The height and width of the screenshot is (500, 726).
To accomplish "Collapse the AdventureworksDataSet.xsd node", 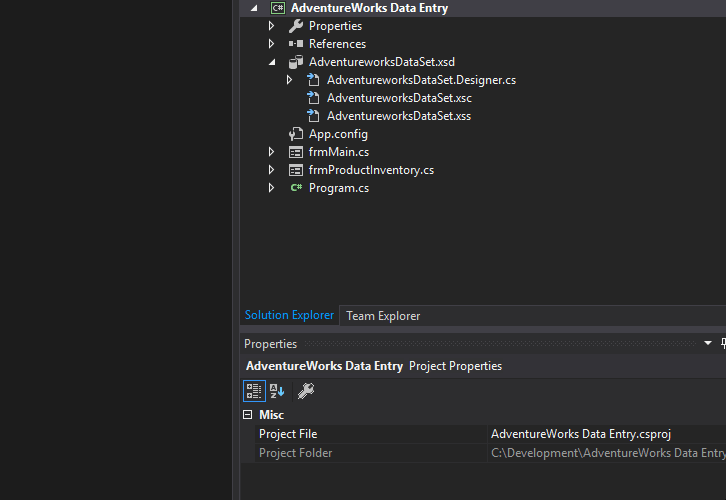I will tap(272, 62).
